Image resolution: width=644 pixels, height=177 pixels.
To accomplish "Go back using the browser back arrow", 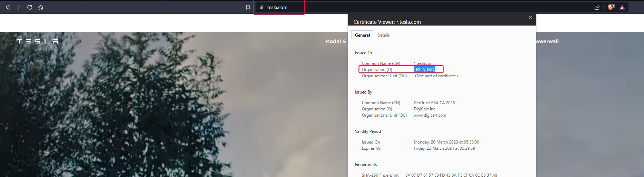I will tap(8, 7).
